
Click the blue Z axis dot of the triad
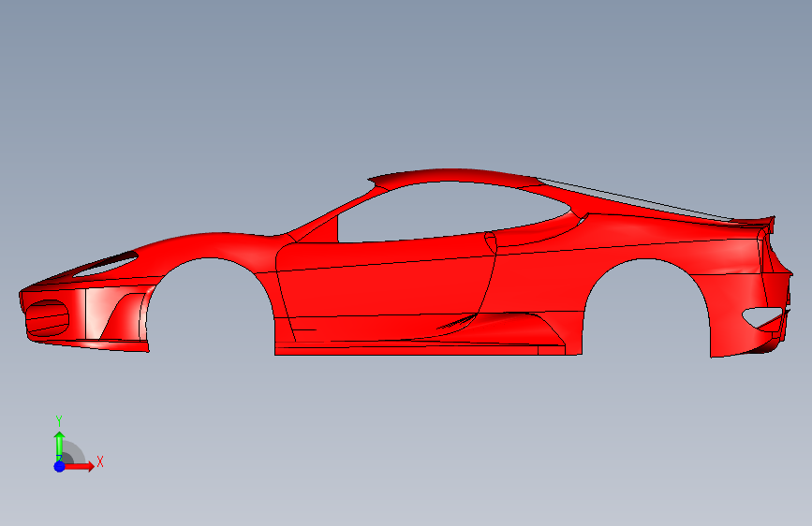tap(59, 466)
